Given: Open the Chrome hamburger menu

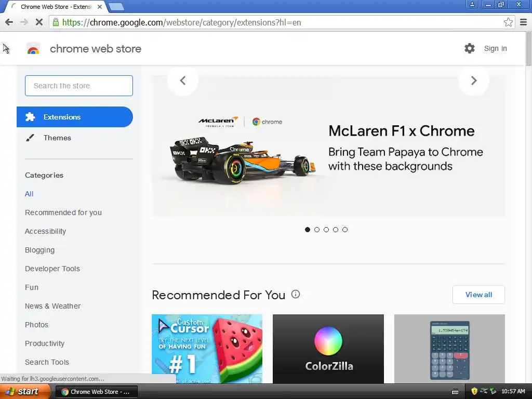Looking at the screenshot, I should pos(523,22).
